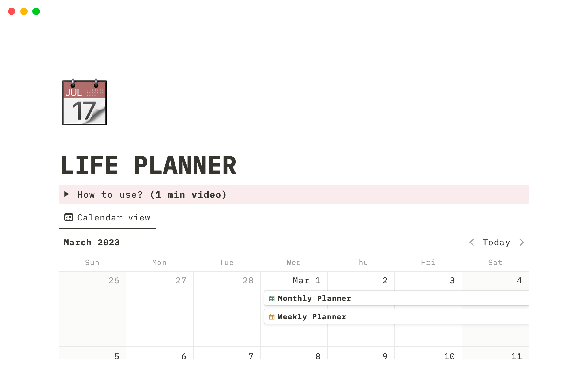
Task: Switch to the Calendar view tab
Action: tap(113, 218)
